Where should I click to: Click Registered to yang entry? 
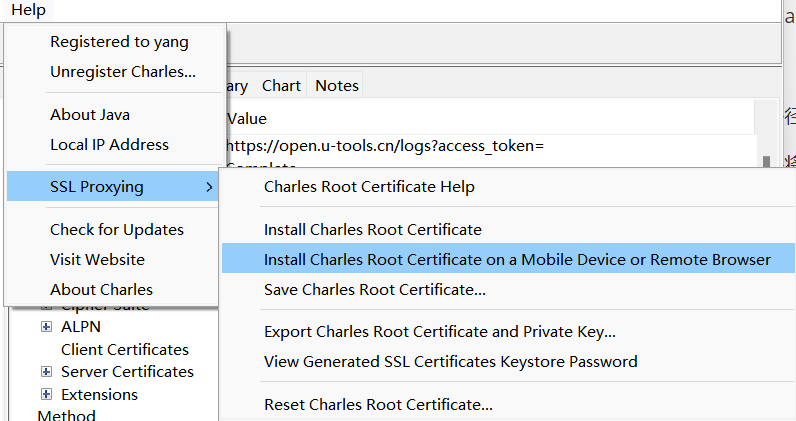click(x=119, y=42)
